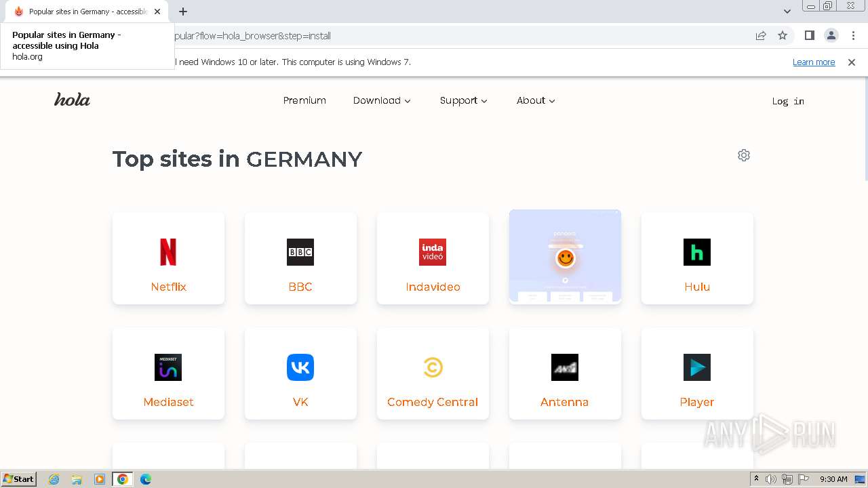Open the Antenna logo tile
Viewport: 868px width, 488px height.
tap(565, 367)
